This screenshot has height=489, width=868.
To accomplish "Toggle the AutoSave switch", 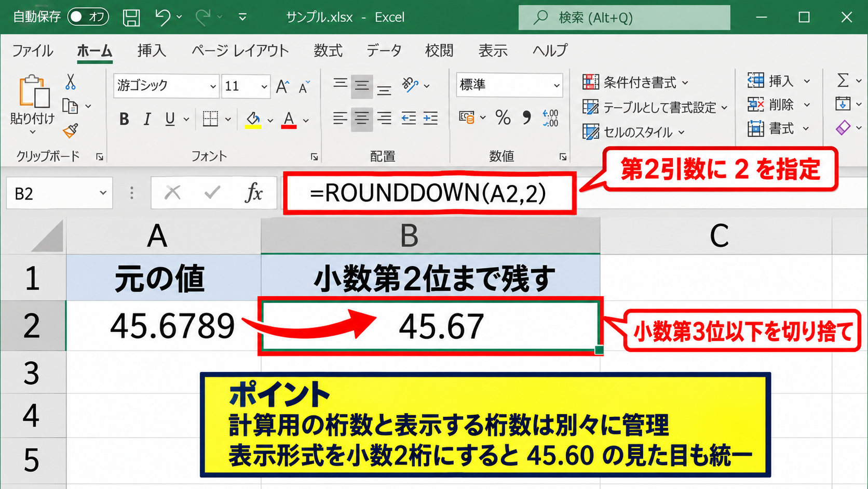I will click(x=88, y=17).
